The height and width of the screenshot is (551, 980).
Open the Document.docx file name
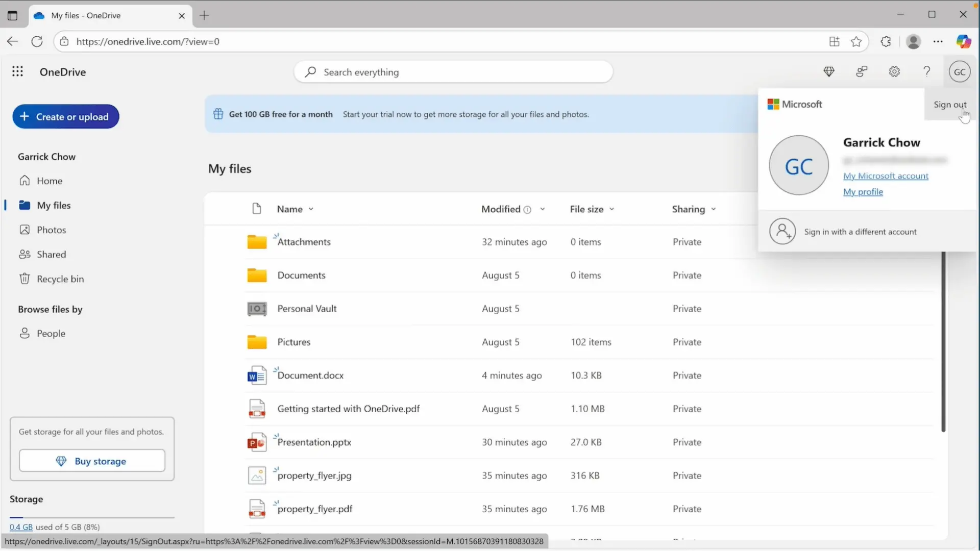coord(310,375)
